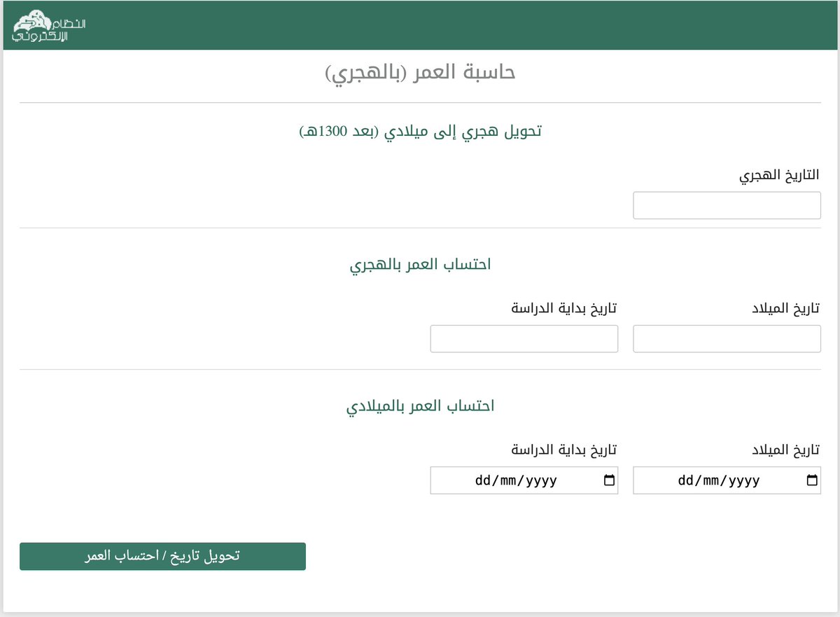This screenshot has width=840, height=617.
Task: Click page title حاسبة العمر (بالهجري)
Action: coord(420,73)
